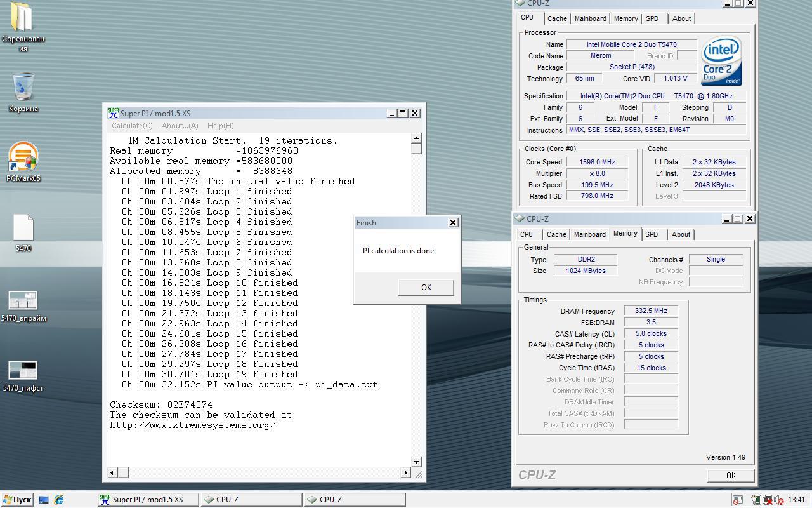
Task: Click the DRAM Frequency value '332.5 MHz'
Action: (x=651, y=311)
